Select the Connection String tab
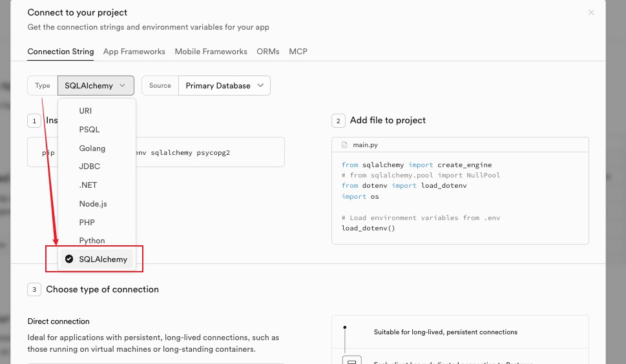This screenshot has width=626, height=364. 61,52
